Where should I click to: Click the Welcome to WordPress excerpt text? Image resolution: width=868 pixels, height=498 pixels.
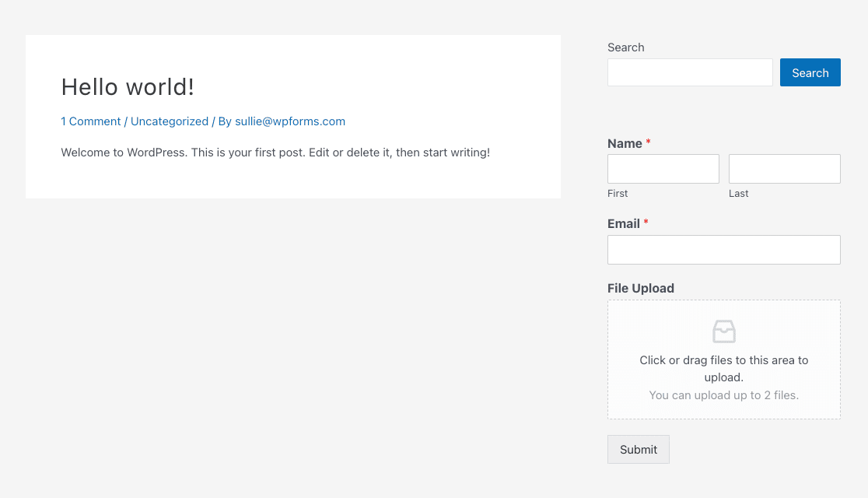tap(275, 153)
